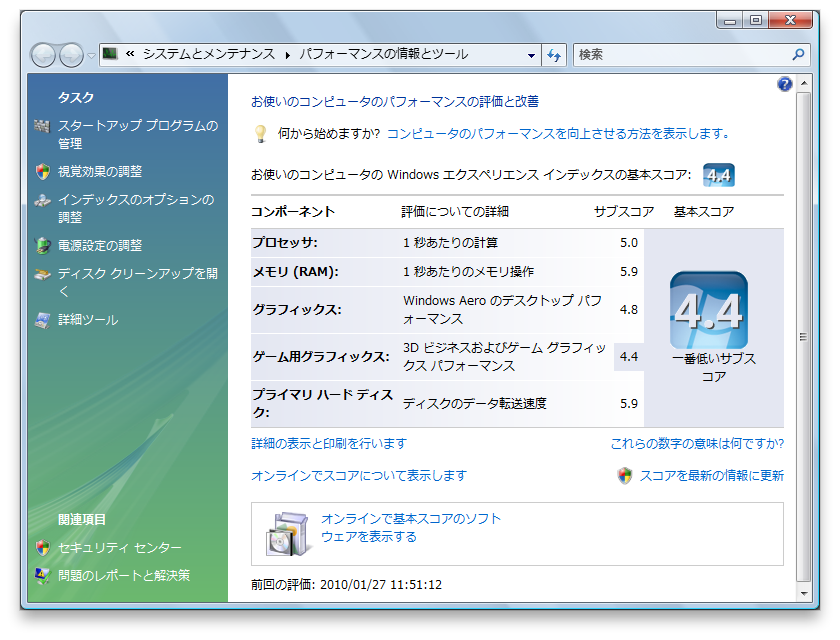Click the indexing options icon in tasks
840x640 pixels.
[x=42, y=200]
